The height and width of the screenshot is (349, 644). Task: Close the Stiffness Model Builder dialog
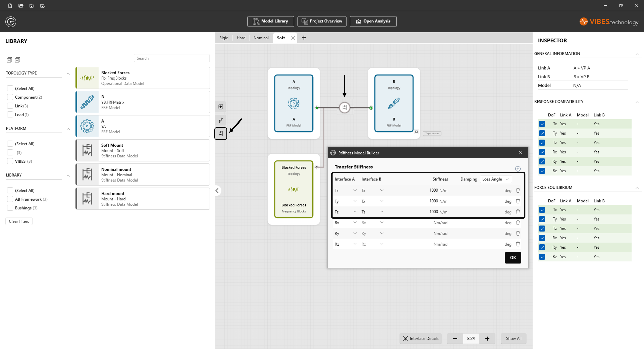coord(520,153)
